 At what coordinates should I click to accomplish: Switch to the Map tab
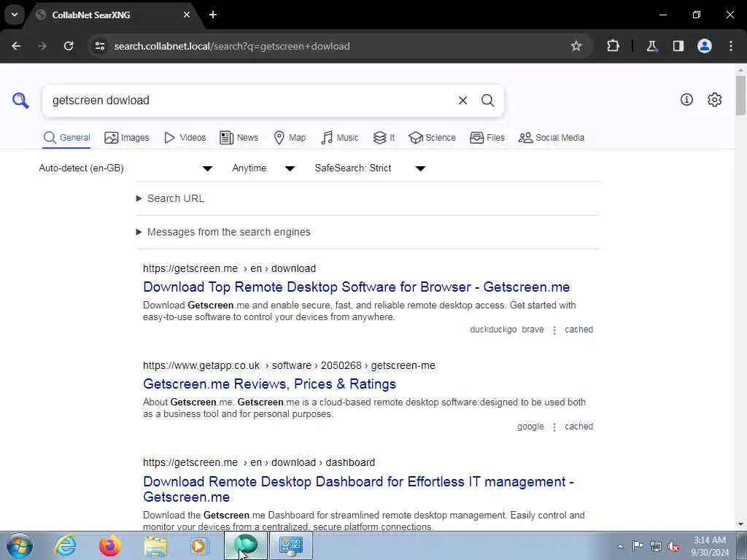tap(290, 138)
